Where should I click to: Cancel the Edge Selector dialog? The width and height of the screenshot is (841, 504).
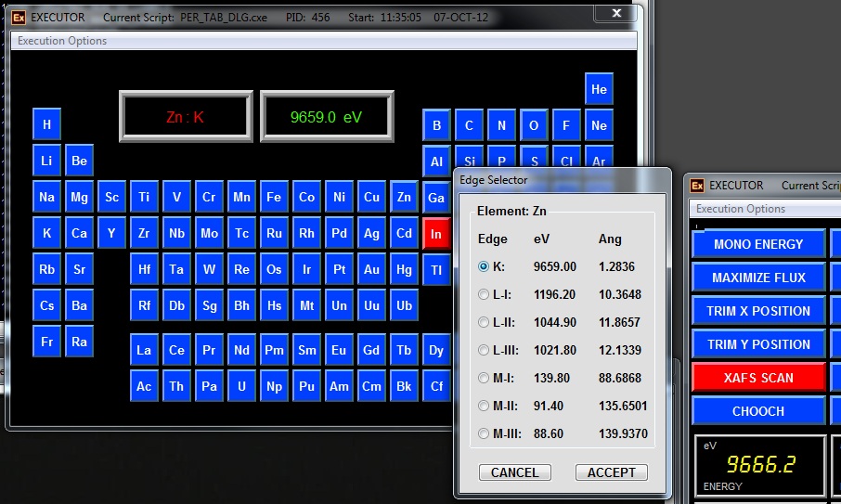point(514,472)
